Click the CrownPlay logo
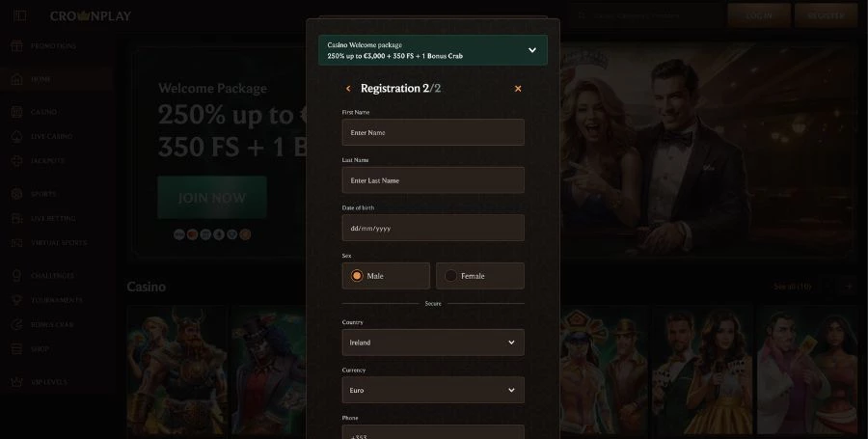Image resolution: width=868 pixels, height=439 pixels. (91, 16)
